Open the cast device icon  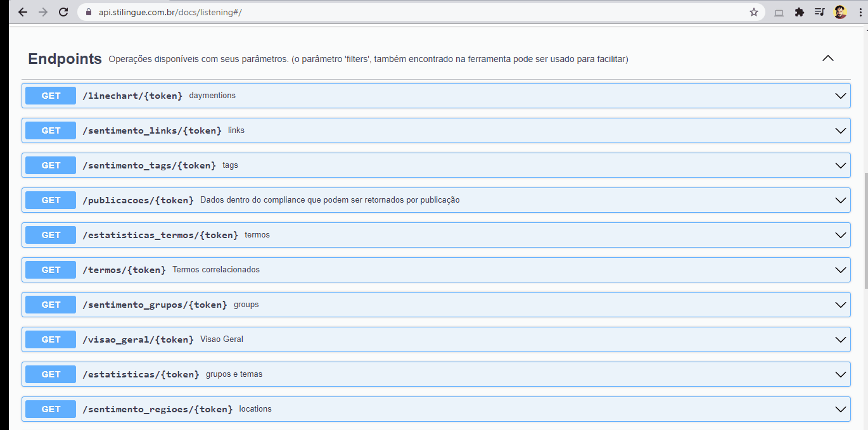click(x=779, y=12)
